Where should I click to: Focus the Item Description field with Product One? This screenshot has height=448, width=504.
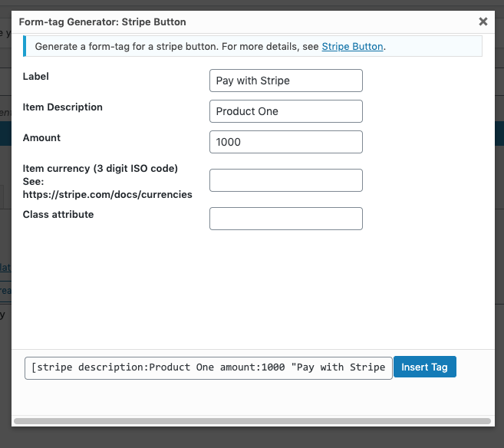click(285, 111)
